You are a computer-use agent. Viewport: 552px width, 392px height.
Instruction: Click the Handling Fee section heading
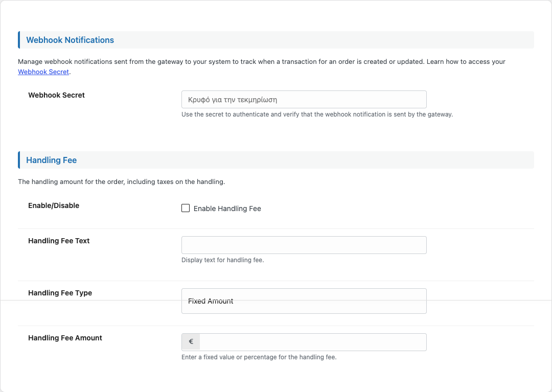(52, 160)
